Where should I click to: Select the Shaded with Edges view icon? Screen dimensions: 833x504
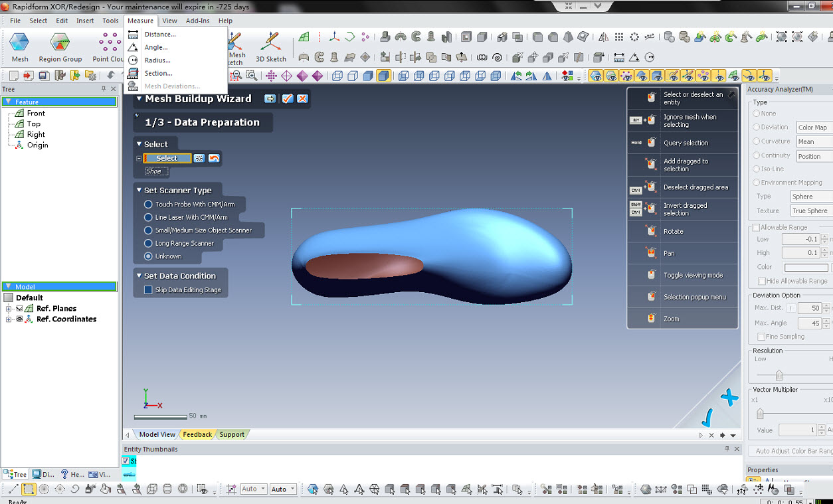click(383, 76)
